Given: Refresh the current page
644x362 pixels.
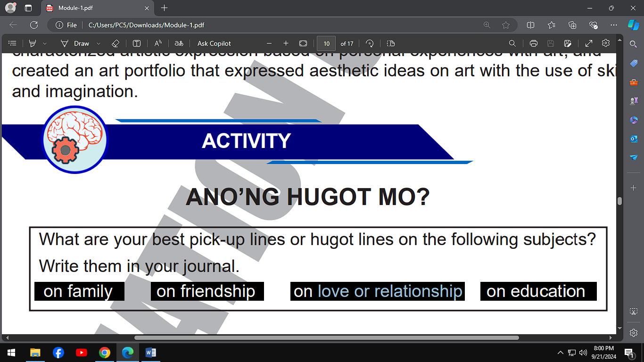Looking at the screenshot, I should [x=34, y=25].
